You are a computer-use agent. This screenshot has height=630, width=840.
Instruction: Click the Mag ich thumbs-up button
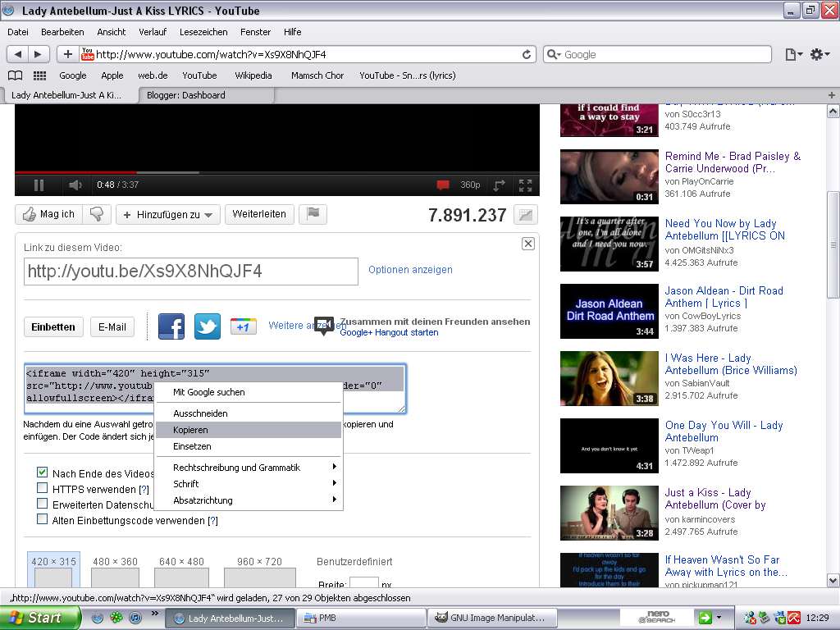point(48,214)
